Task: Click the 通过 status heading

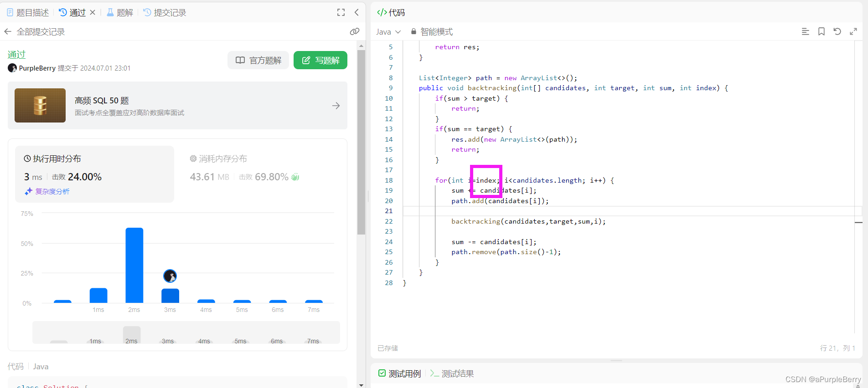Action: click(x=17, y=55)
